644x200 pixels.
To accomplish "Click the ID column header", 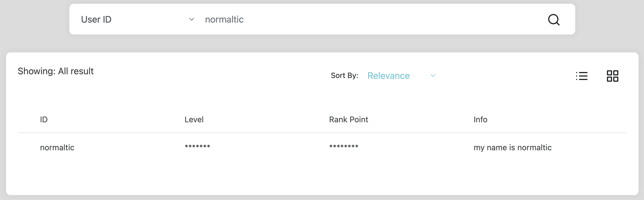I will pyautogui.click(x=44, y=119).
